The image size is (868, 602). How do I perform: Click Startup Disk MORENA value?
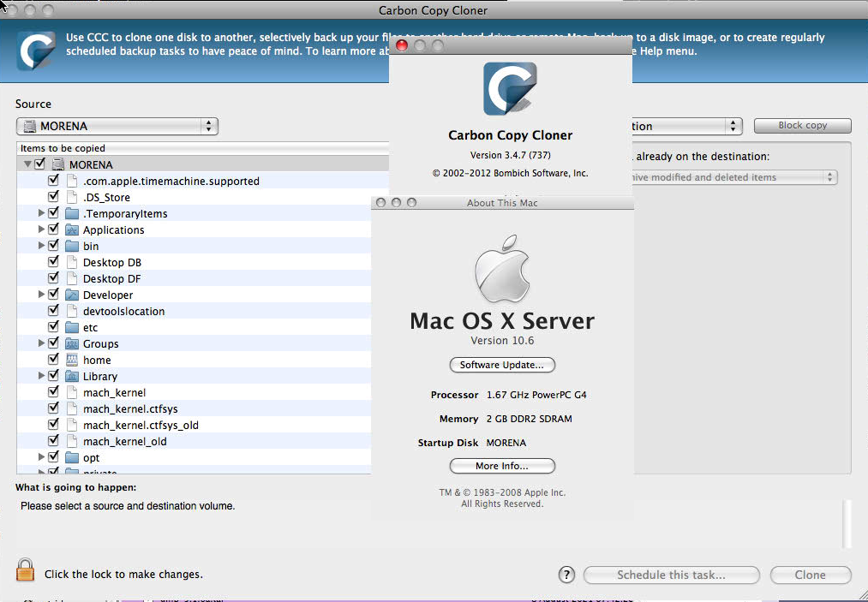pyautogui.click(x=506, y=443)
